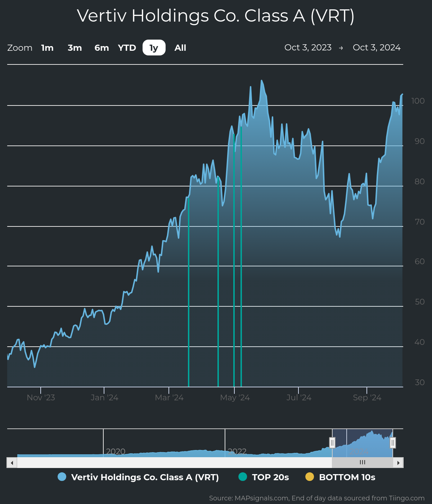The height and width of the screenshot is (504, 432).
Task: Click the navigator scrollbar thumb
Action: [363, 463]
